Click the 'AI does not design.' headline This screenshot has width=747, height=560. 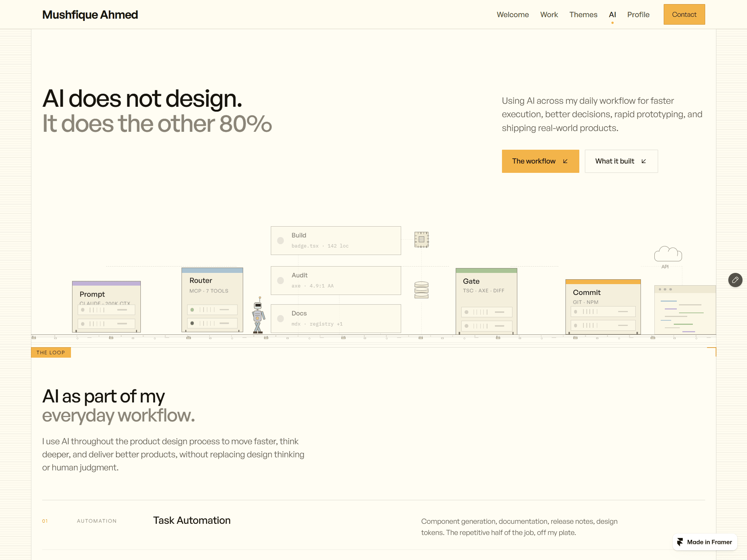pyautogui.click(x=142, y=99)
